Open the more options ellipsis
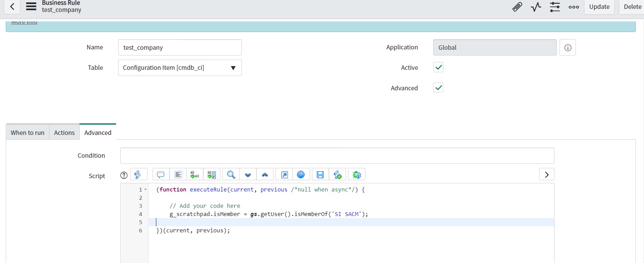The height and width of the screenshot is (263, 644). (574, 7)
